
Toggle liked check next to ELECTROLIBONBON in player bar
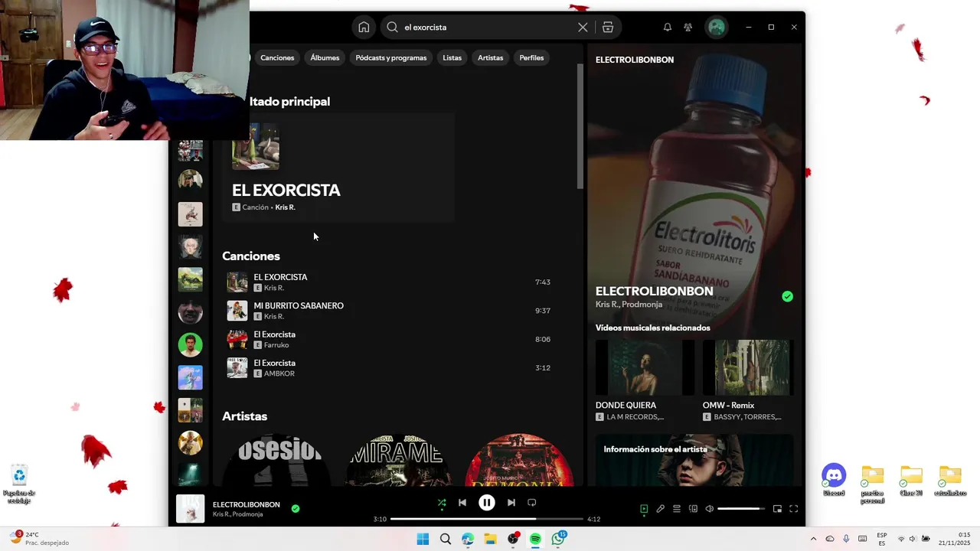(296, 508)
